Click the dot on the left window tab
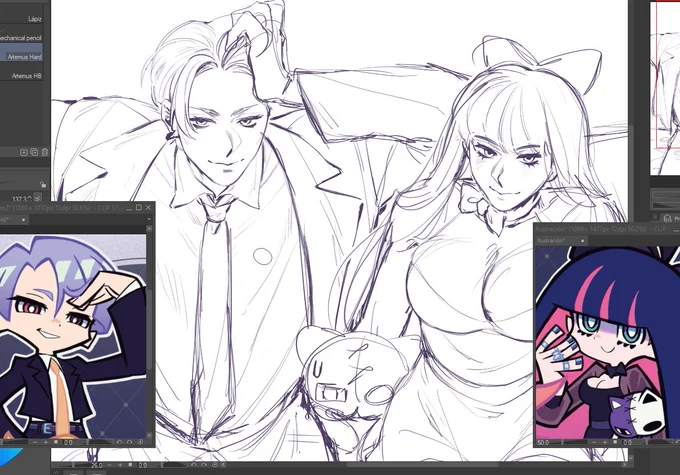Image resolution: width=680 pixels, height=475 pixels. tap(23, 220)
